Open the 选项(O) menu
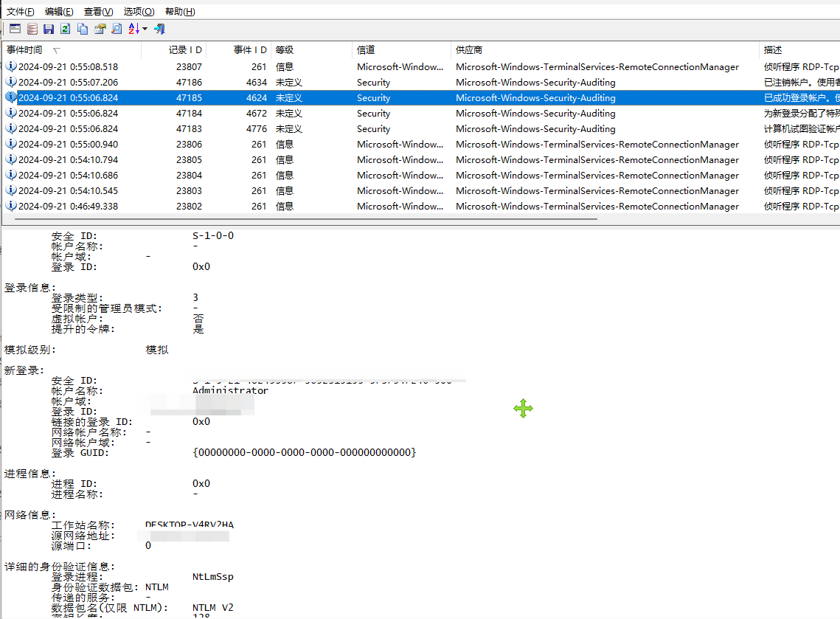The height and width of the screenshot is (619, 840). pyautogui.click(x=139, y=11)
